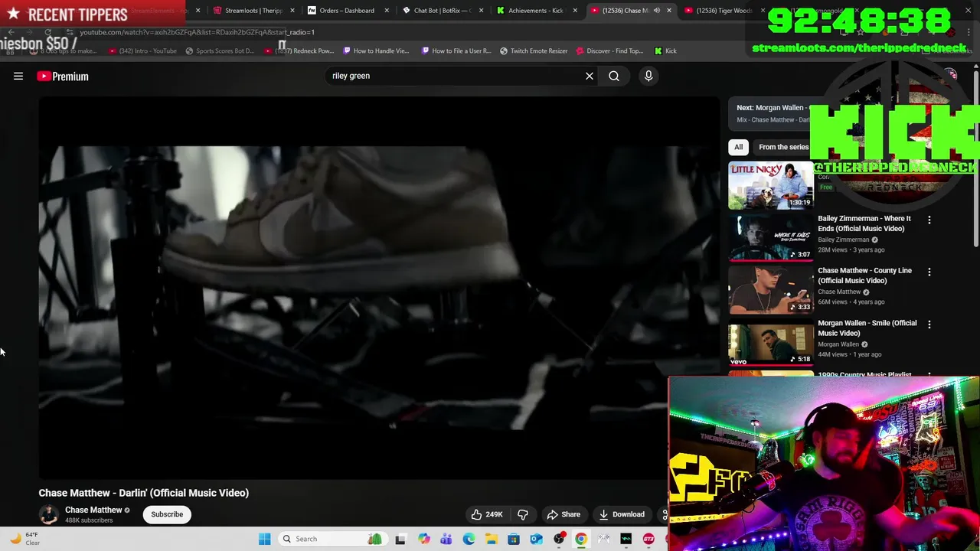Open 'Chase Matthew - County Line' title
Viewport: 980px width, 551px height.
pos(864,275)
